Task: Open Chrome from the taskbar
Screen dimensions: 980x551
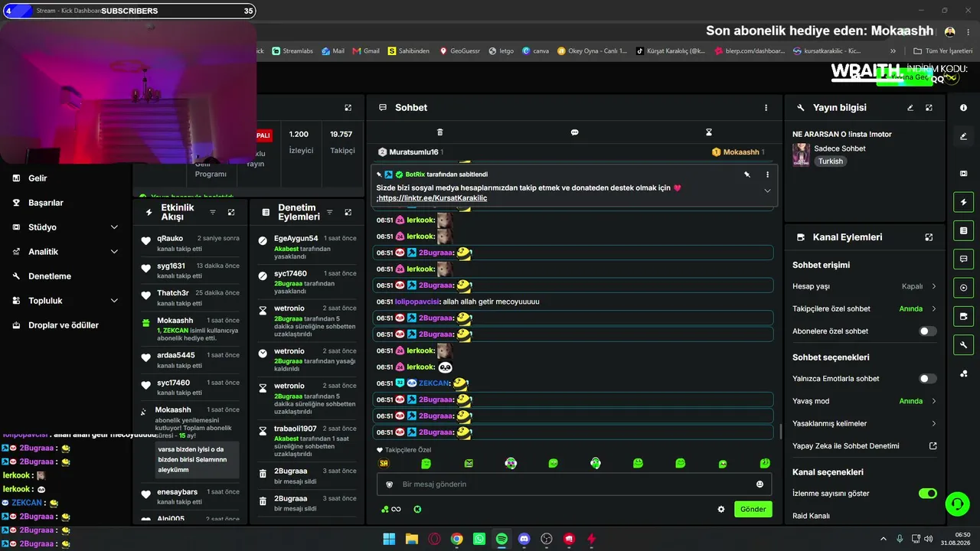Action: point(456,539)
